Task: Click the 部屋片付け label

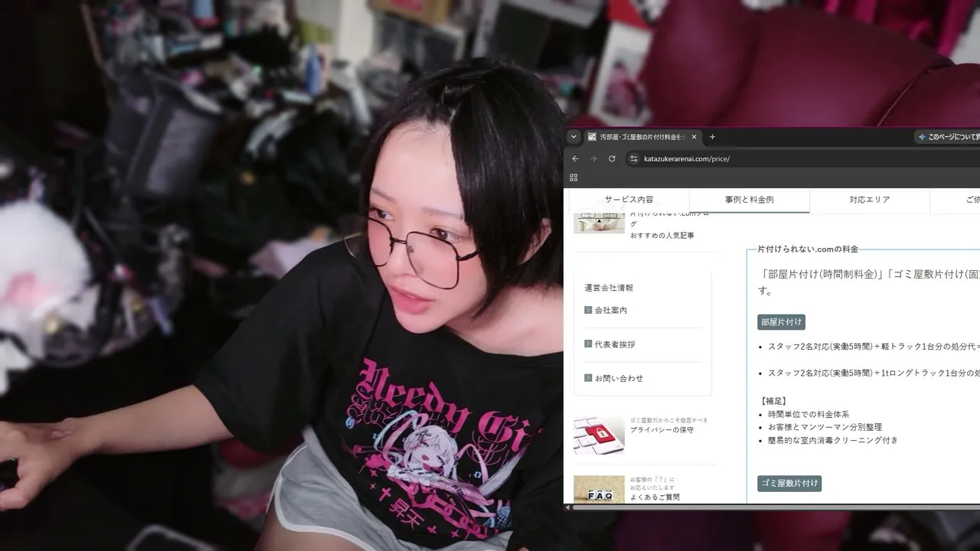Action: (x=781, y=322)
